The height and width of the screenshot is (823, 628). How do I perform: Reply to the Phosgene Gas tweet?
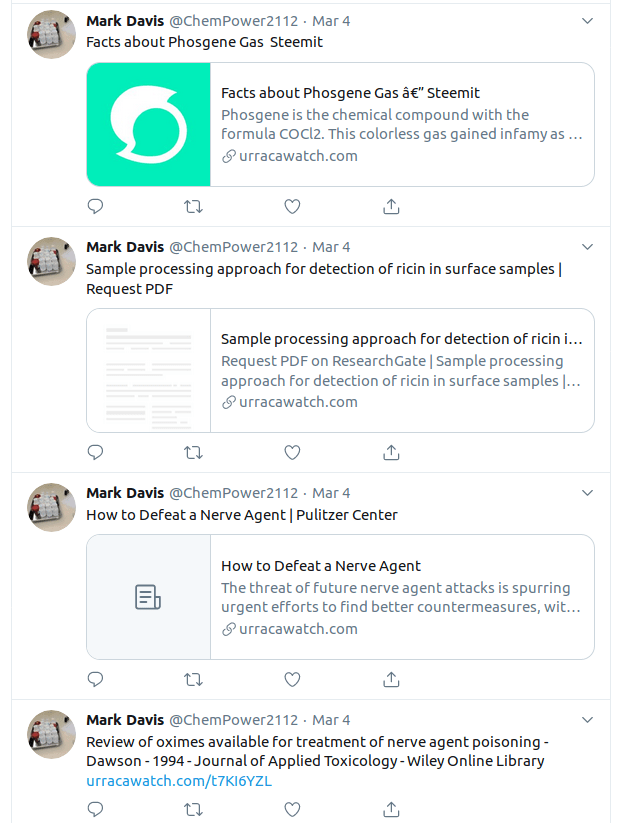(96, 206)
